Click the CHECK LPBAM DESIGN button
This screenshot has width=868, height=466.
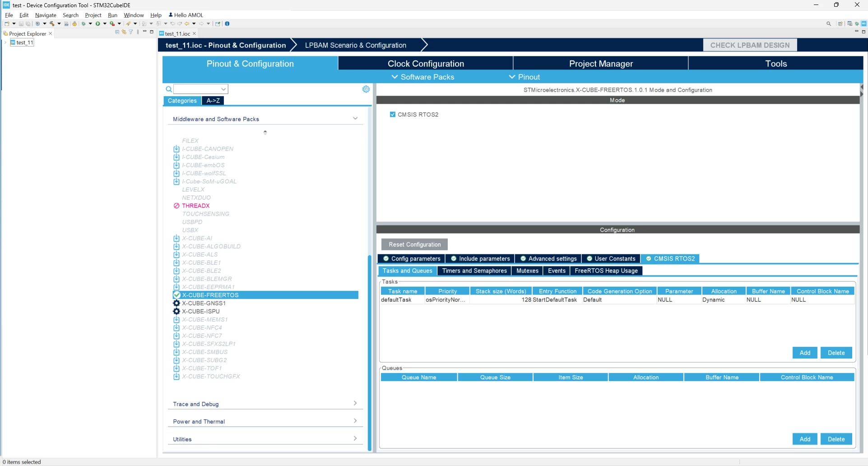click(x=750, y=45)
